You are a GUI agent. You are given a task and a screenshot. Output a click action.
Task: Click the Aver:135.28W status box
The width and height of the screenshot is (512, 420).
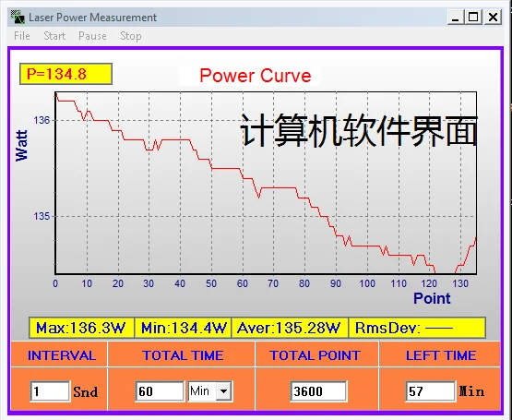(x=290, y=328)
